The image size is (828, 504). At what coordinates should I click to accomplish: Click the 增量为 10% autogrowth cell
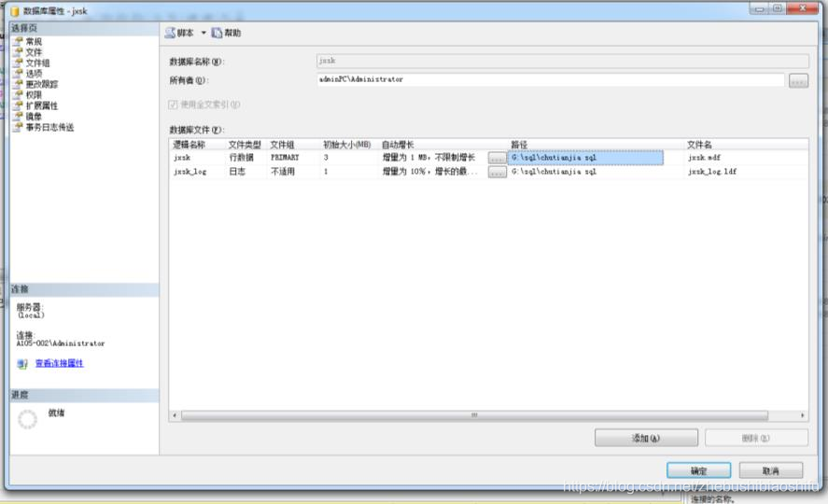point(432,172)
